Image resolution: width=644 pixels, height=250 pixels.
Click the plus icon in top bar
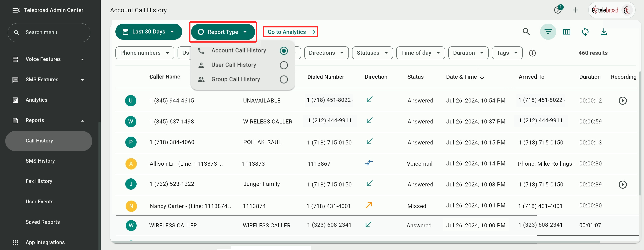575,10
